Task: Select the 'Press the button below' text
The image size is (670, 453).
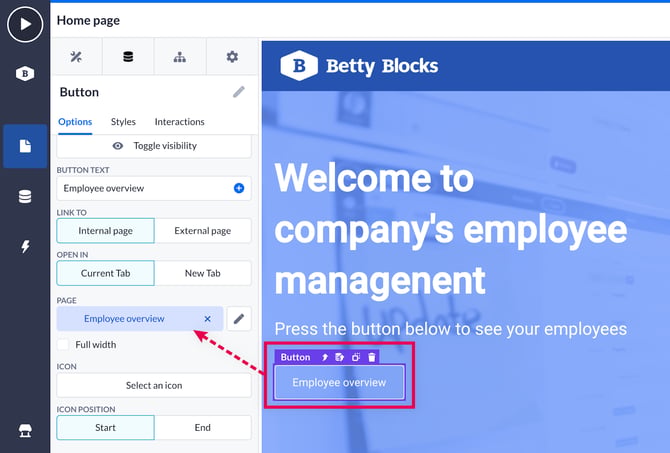Action: click(451, 329)
